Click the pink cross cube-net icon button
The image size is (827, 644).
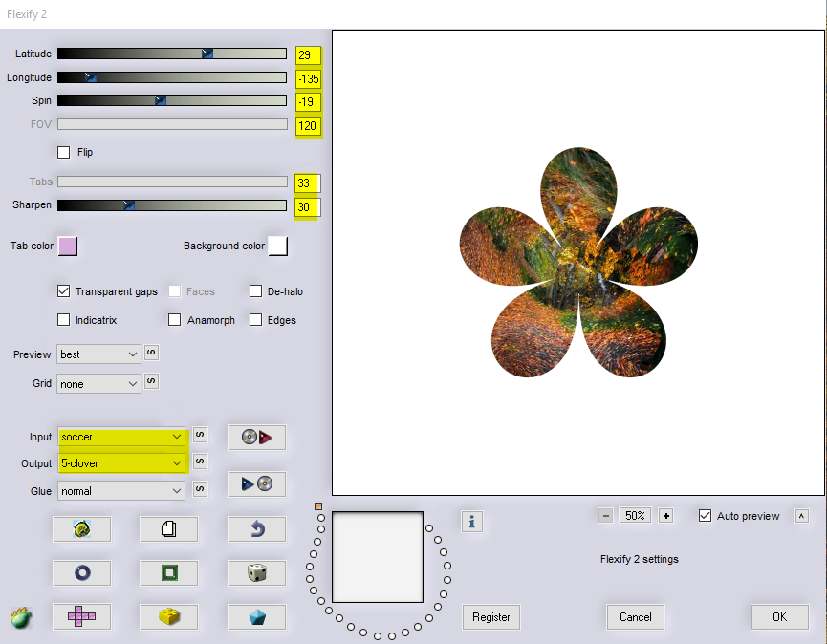tap(82, 616)
